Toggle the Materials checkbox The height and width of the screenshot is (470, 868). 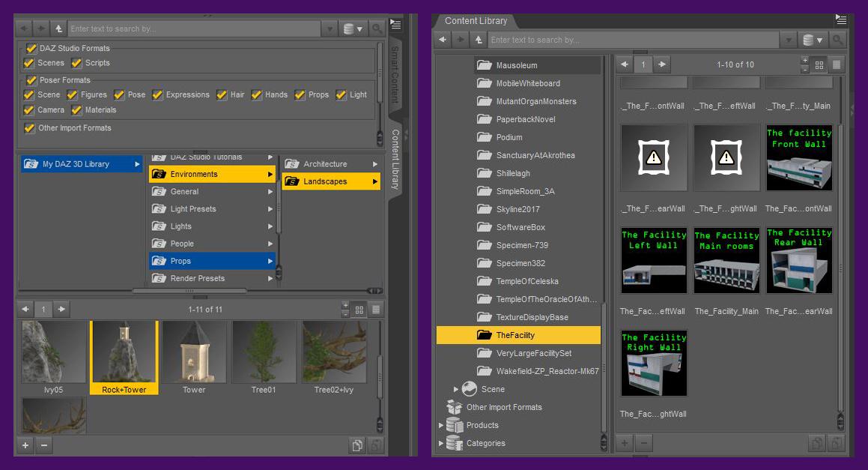pyautogui.click(x=77, y=109)
